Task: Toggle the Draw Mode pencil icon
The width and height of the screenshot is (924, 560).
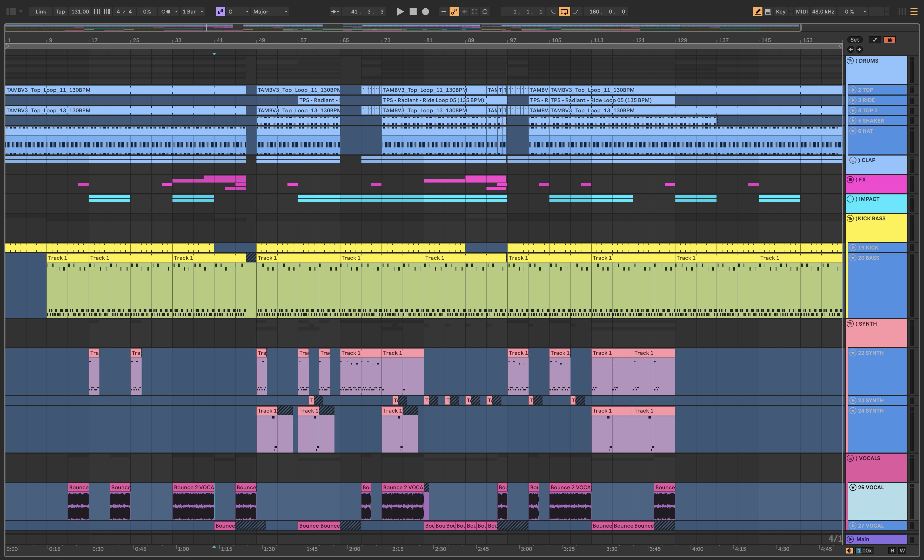Action: [758, 12]
